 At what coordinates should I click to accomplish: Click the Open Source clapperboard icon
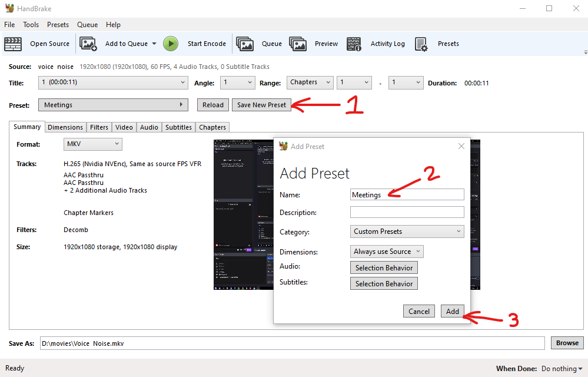pyautogui.click(x=13, y=44)
